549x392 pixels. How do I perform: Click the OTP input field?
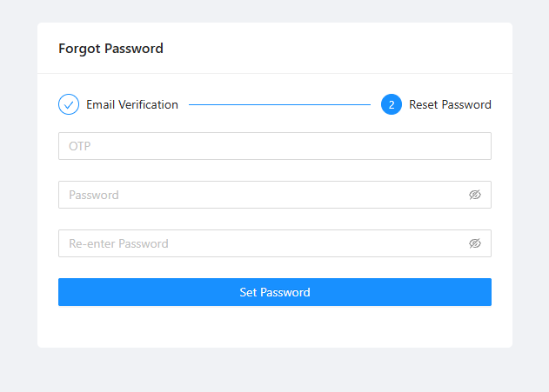click(x=275, y=146)
